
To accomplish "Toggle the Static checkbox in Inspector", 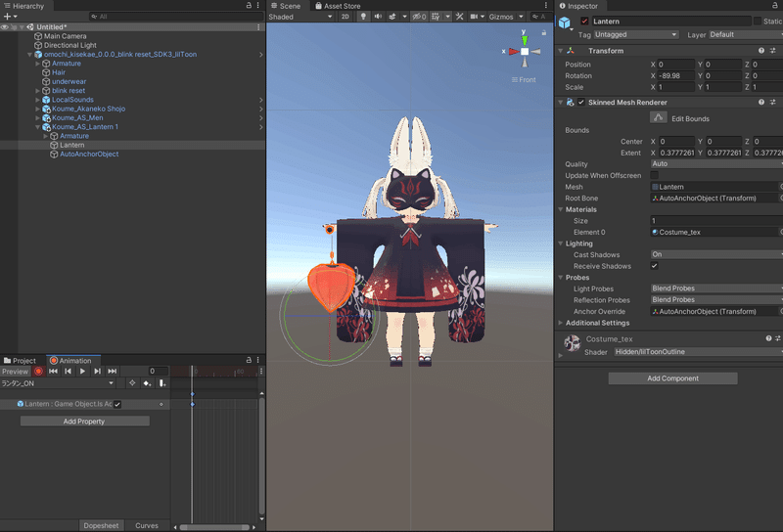I will (758, 21).
